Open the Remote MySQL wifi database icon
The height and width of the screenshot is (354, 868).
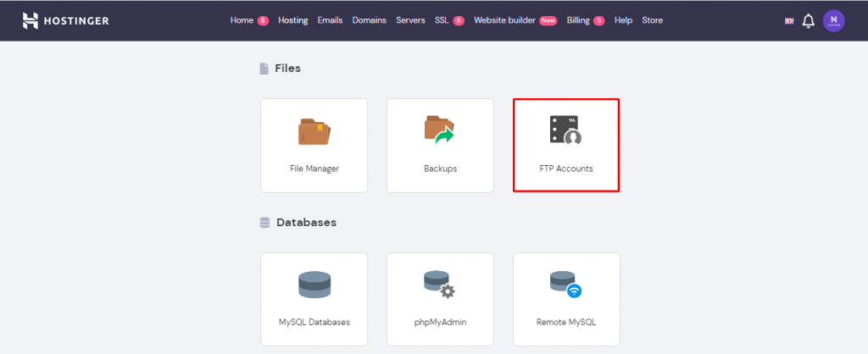(x=565, y=285)
